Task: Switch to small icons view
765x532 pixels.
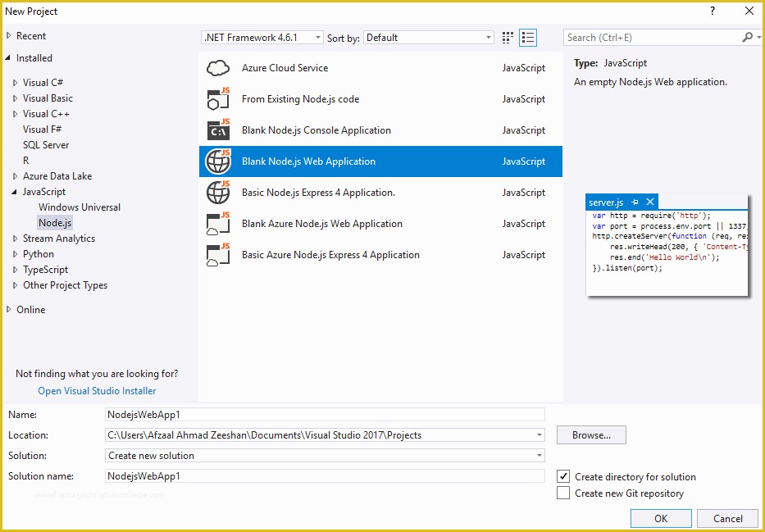Action: pos(508,38)
